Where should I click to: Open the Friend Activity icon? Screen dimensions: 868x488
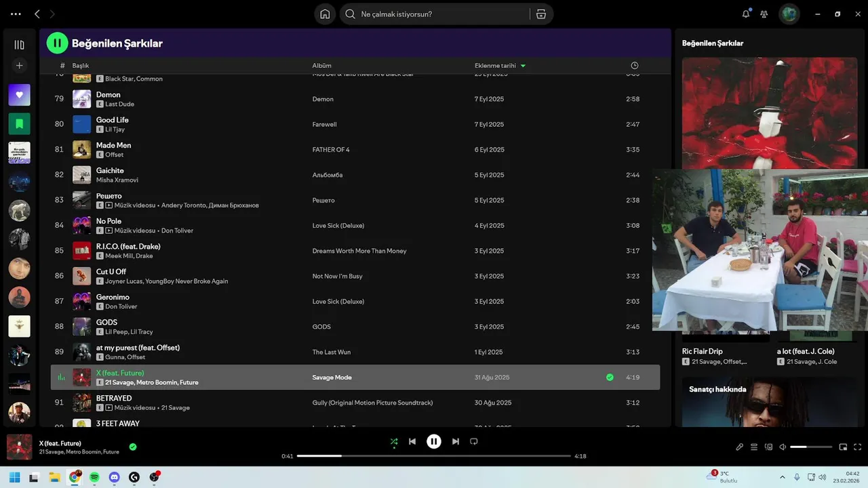click(764, 14)
